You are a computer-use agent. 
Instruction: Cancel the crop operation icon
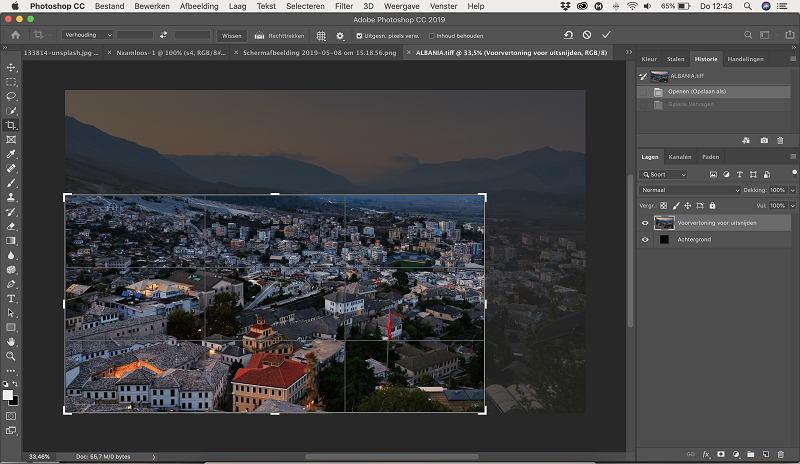tap(587, 35)
